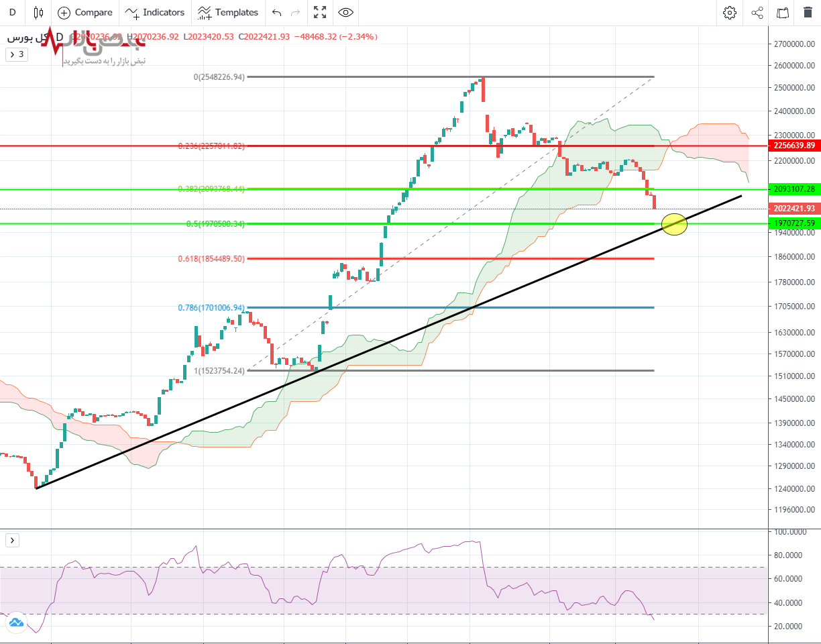The image size is (821, 644).
Task: Click the undo arrow in toolbar
Action: (x=277, y=12)
